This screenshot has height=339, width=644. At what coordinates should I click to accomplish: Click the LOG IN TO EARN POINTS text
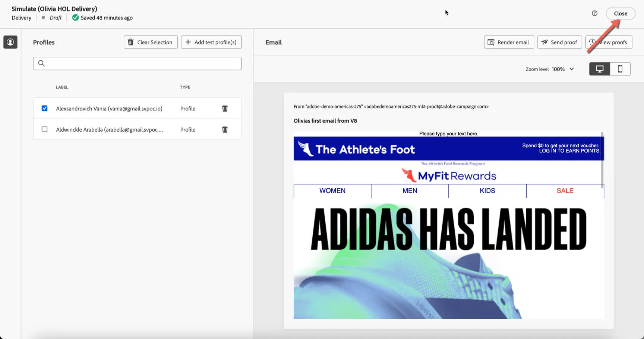click(570, 151)
